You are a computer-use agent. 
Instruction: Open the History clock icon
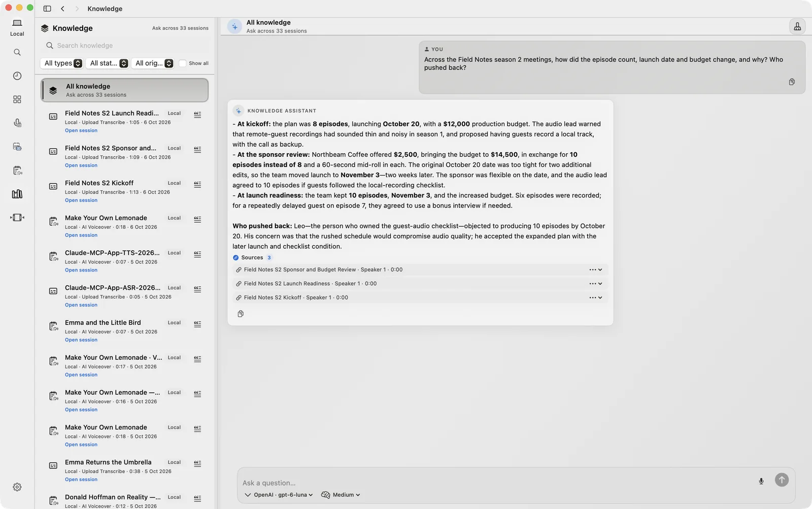17,76
